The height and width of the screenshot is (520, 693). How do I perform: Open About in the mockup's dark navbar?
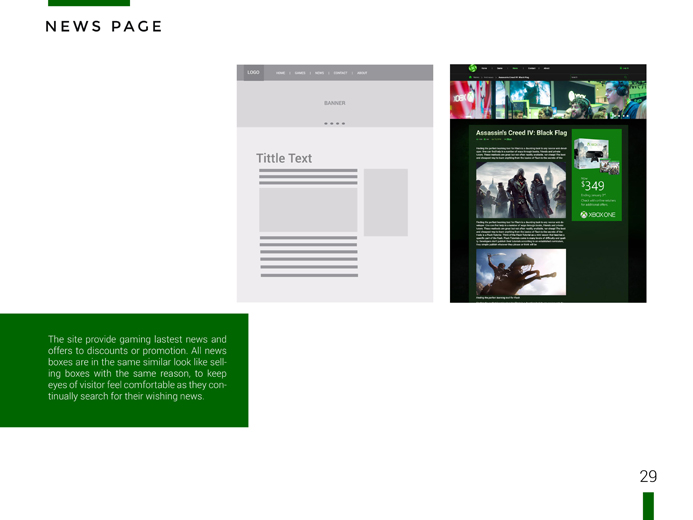pyautogui.click(x=547, y=68)
